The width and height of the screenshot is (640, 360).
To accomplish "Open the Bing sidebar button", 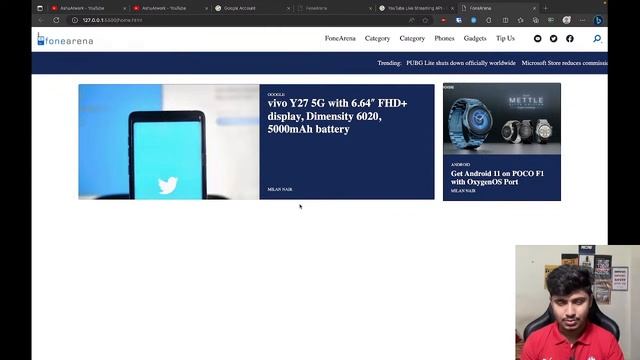I will coord(598,20).
